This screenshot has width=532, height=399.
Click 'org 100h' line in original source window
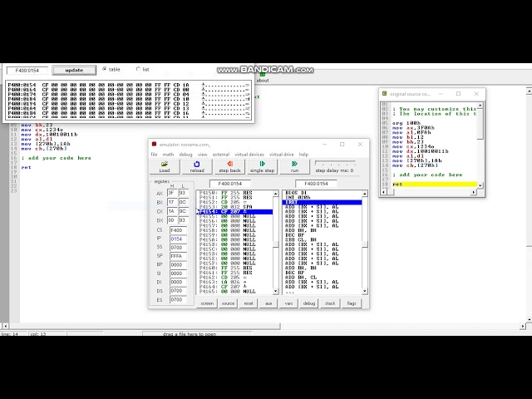click(406, 123)
